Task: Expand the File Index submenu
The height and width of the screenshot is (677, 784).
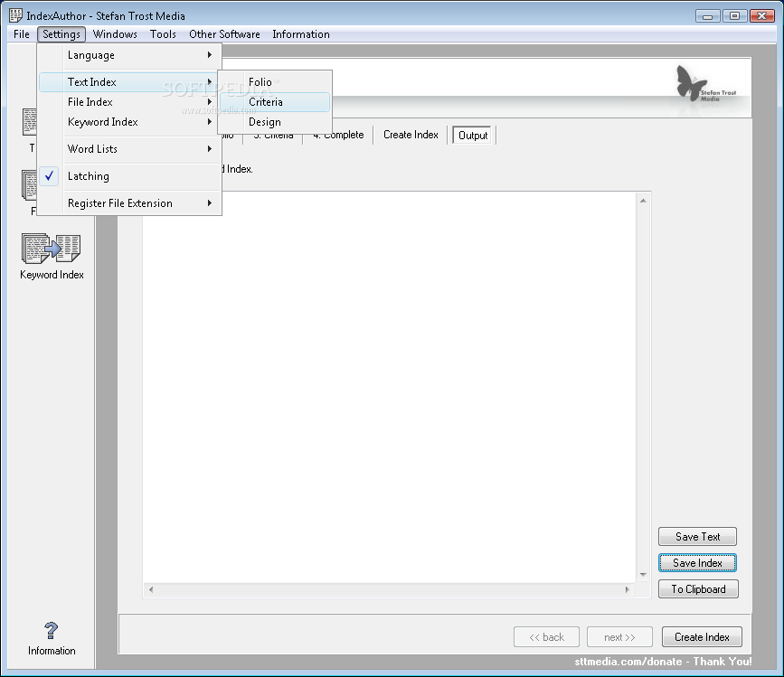Action: (130, 102)
